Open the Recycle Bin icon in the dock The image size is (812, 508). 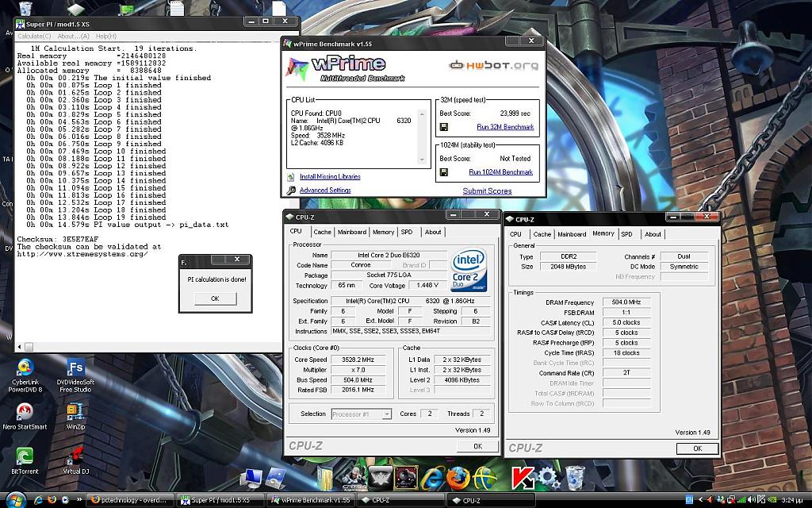tap(574, 477)
